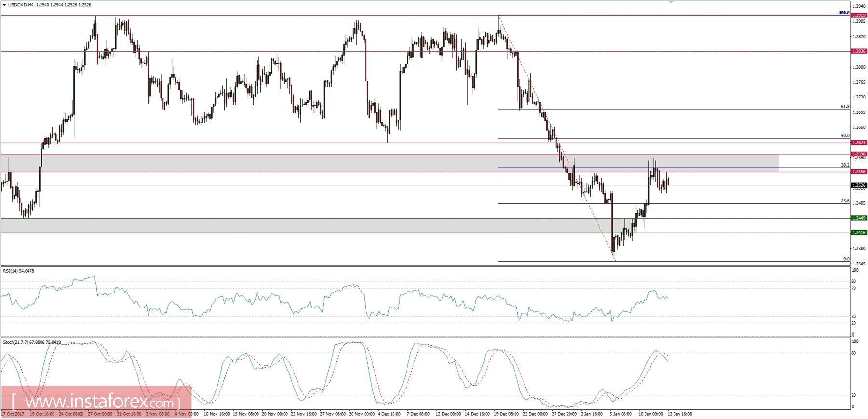The image size is (868, 419).
Task: Click the 1.2556 red price label
Action: click(x=858, y=172)
